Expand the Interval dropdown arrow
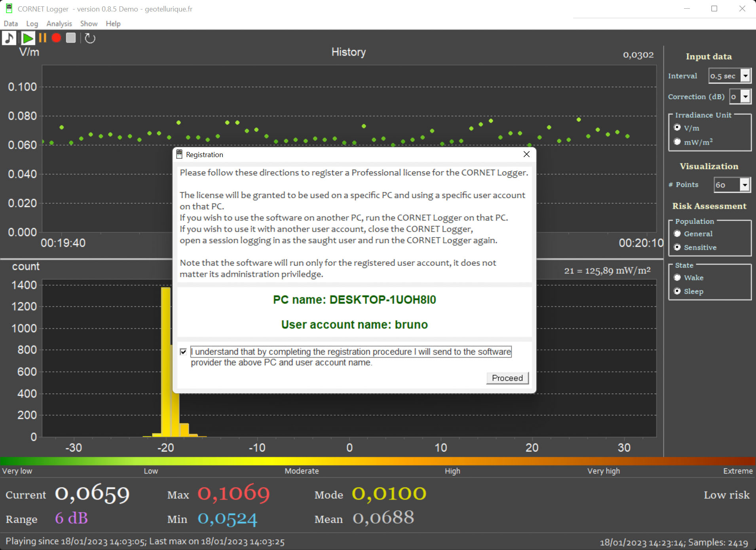Screen dimensions: 756x550 [x=745, y=76]
